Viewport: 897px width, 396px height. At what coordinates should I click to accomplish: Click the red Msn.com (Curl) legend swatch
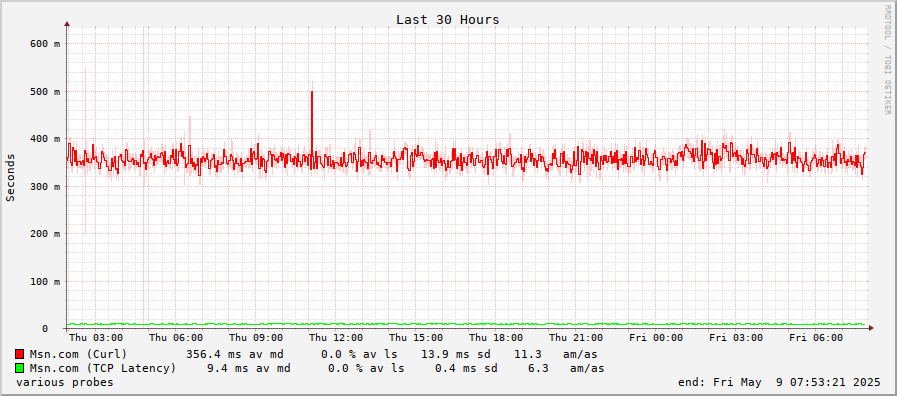pyautogui.click(x=20, y=354)
